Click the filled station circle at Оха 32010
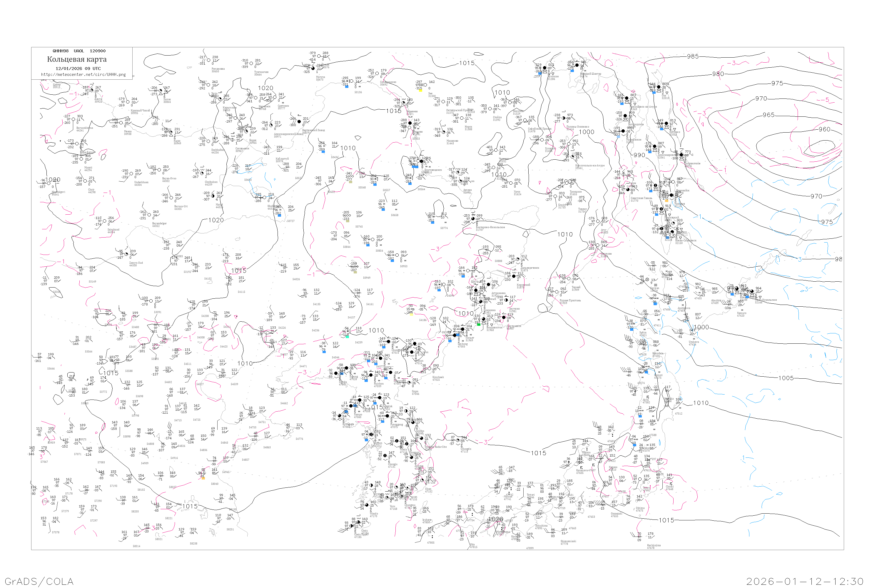This screenshot has height=588, width=882. click(x=659, y=87)
